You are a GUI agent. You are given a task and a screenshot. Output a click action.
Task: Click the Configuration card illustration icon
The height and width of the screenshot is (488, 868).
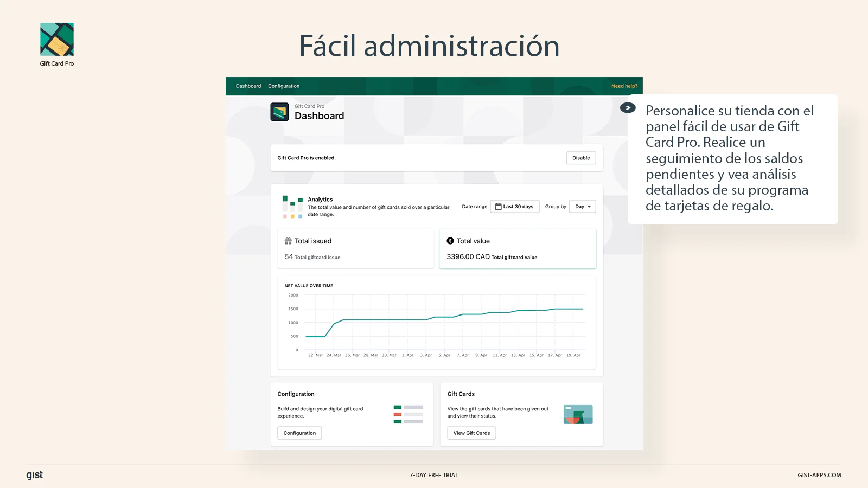[x=408, y=414]
